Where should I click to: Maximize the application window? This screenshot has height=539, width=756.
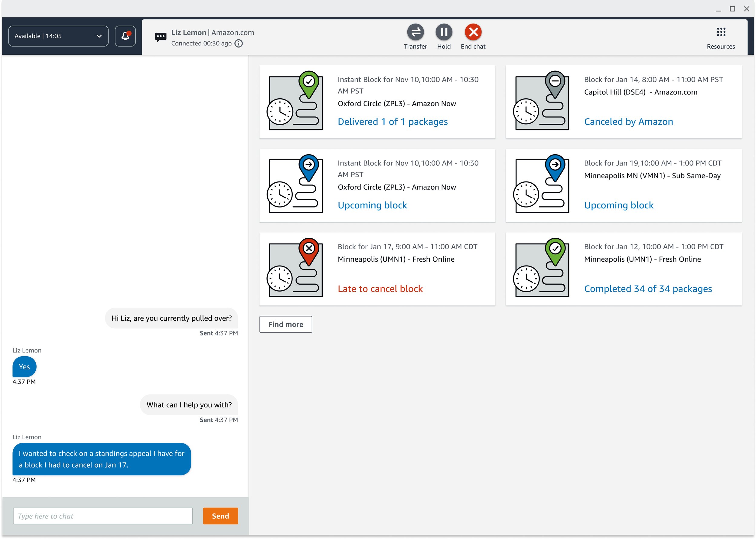click(732, 9)
